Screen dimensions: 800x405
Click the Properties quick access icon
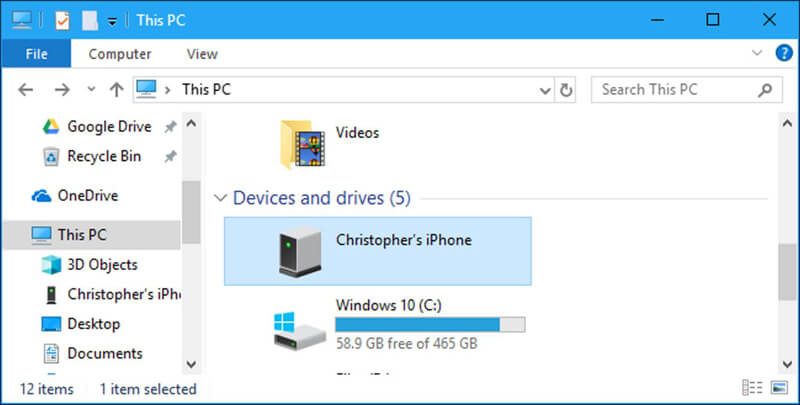click(62, 20)
